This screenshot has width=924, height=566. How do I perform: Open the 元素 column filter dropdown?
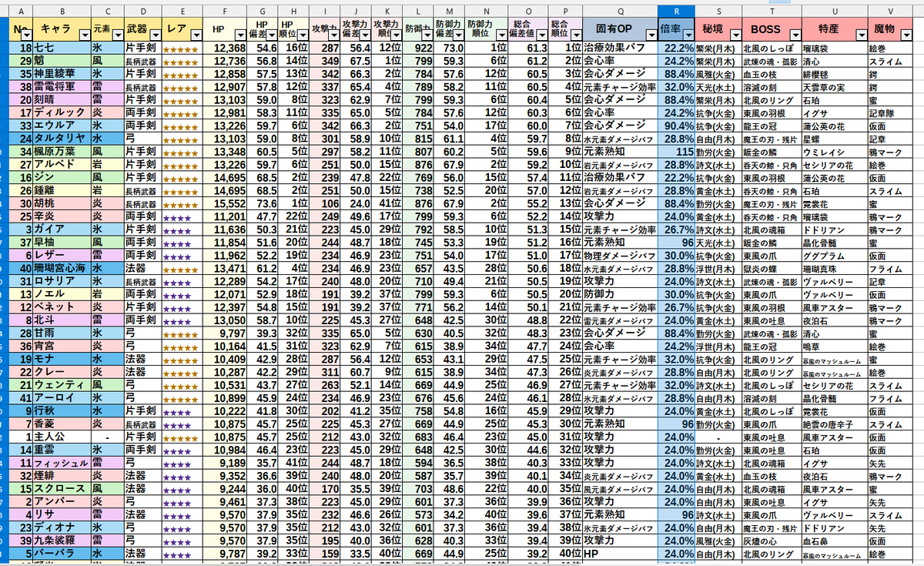click(117, 34)
